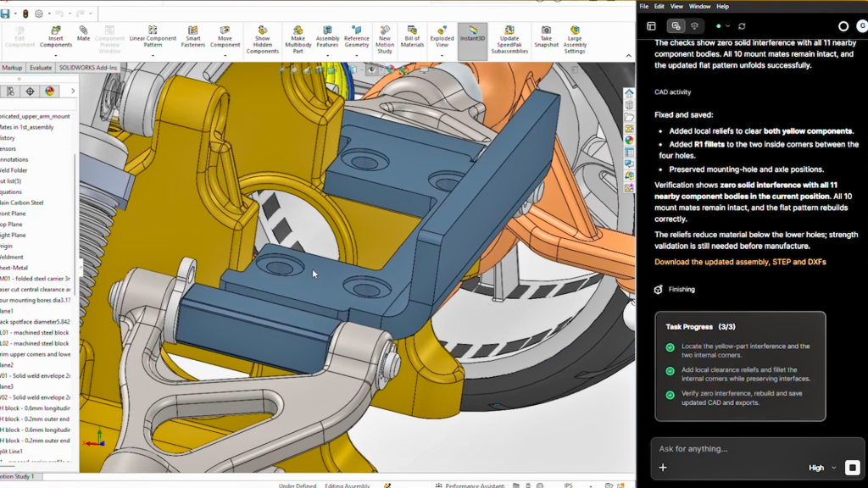Open the user profile avatar G

862,26
